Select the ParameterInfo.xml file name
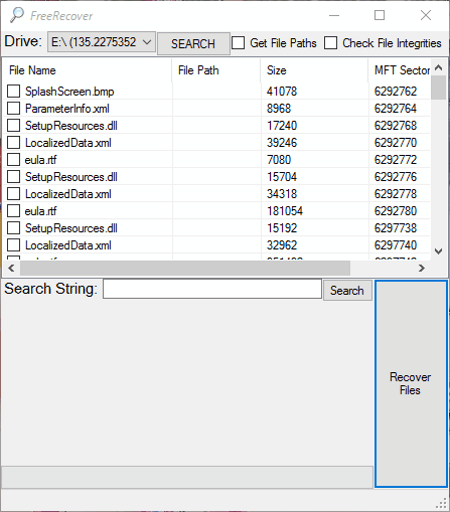The image size is (450, 512). pos(67,108)
